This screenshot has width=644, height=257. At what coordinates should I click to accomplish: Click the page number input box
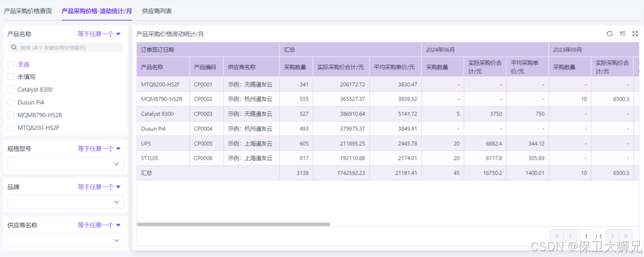point(586,237)
